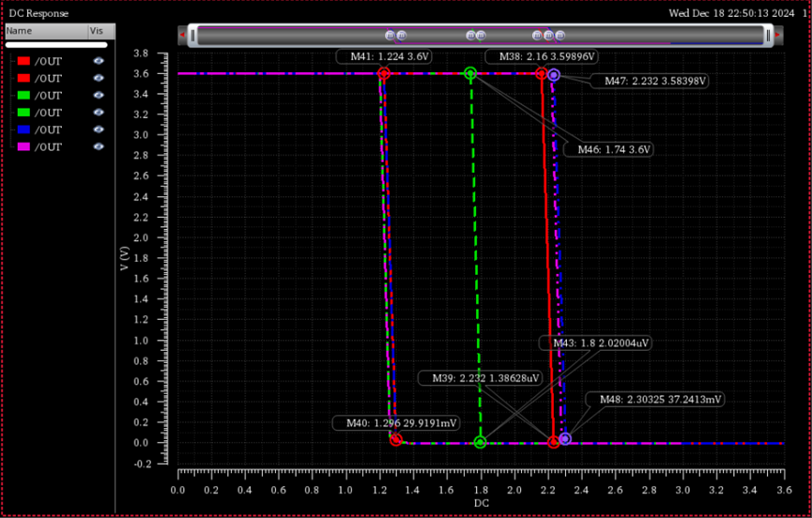The width and height of the screenshot is (812, 518).
Task: Hide the second red /OUT trace via eye icon
Action: (x=99, y=78)
